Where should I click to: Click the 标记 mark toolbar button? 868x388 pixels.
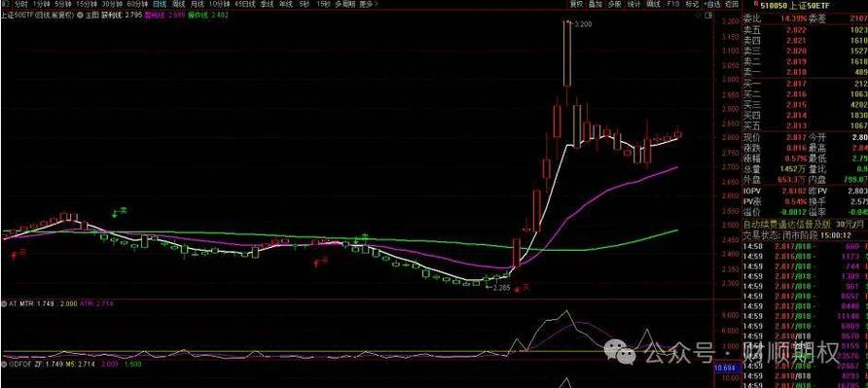(x=692, y=4)
